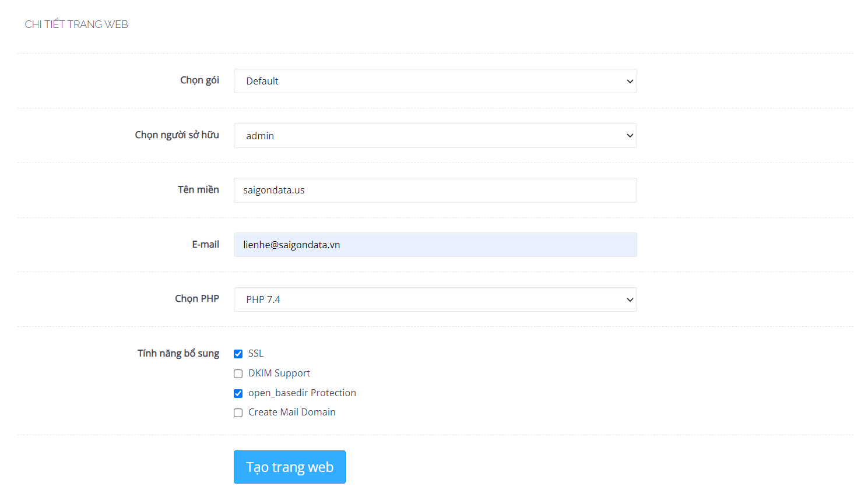Click the Chọn người sở hữu label
The width and height of the screenshot is (868, 497).
[x=177, y=135]
